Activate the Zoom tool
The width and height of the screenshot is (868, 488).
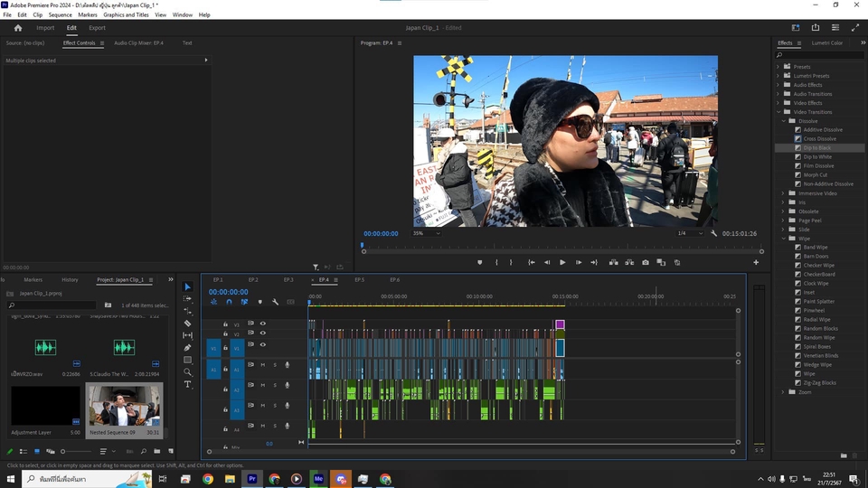coord(187,371)
